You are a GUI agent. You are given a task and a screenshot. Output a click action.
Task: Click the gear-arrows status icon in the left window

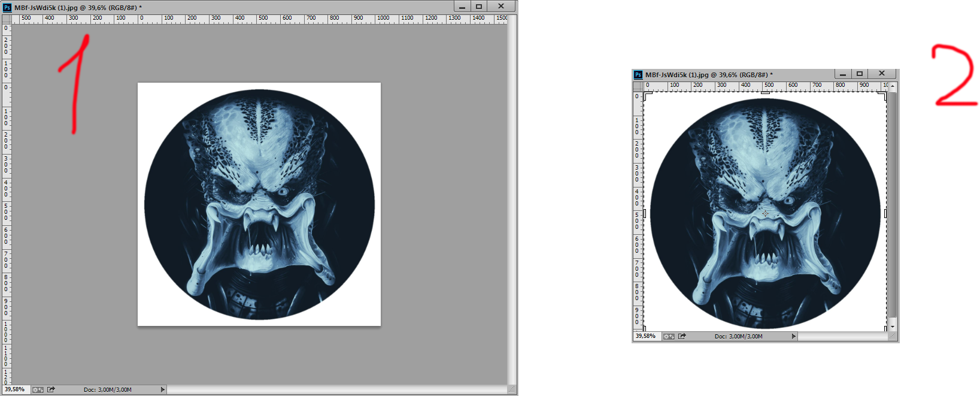pos(38,389)
